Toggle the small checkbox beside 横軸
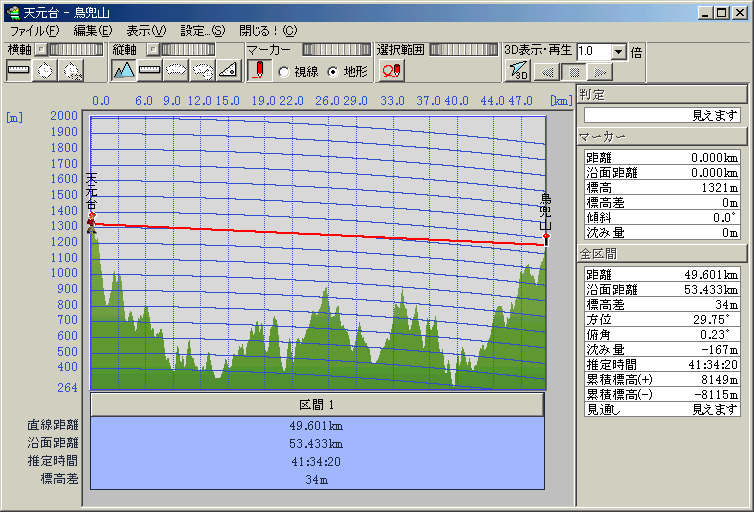Screen dimensions: 754x512 (41, 49)
